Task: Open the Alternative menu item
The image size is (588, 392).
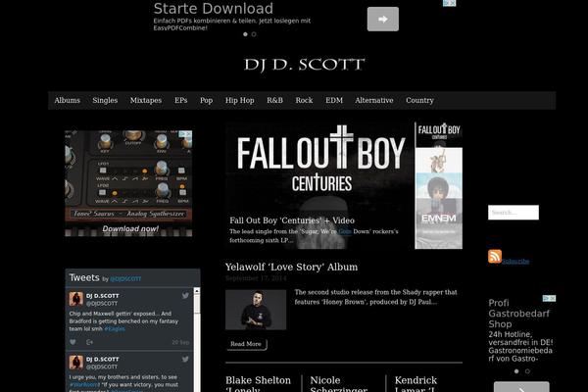Action: (374, 100)
